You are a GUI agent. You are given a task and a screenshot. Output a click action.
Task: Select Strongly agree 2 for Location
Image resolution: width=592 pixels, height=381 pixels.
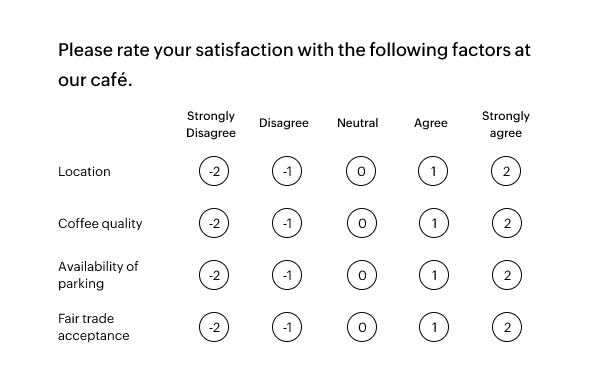point(506,171)
